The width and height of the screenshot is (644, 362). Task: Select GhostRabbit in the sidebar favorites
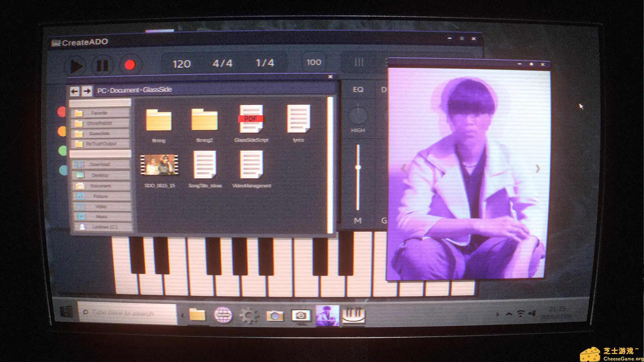(99, 123)
